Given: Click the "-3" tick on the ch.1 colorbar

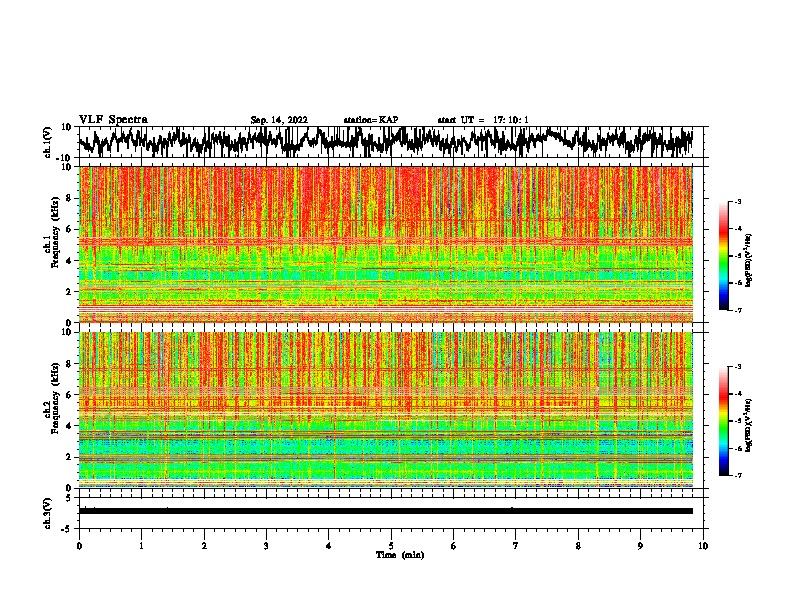Looking at the screenshot, I should [737, 202].
